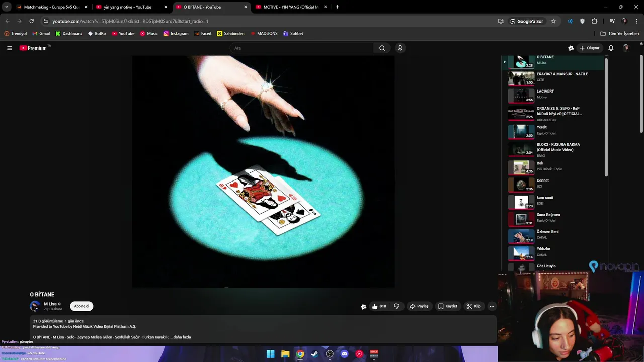Switch to the Matchmaking - Europe 5v5 tab
This screenshot has height=362, width=644.
pos(52,7)
